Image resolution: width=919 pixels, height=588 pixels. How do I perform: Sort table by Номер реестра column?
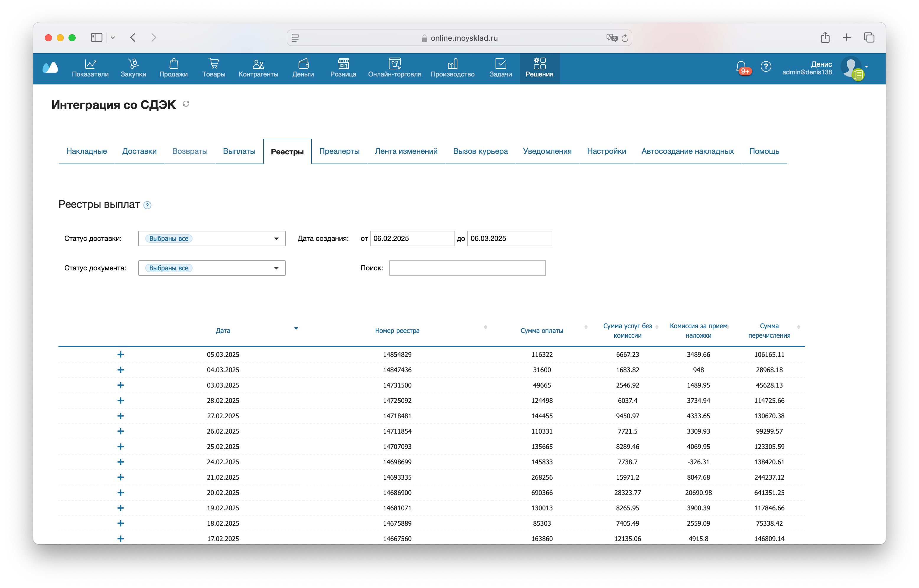point(397,330)
